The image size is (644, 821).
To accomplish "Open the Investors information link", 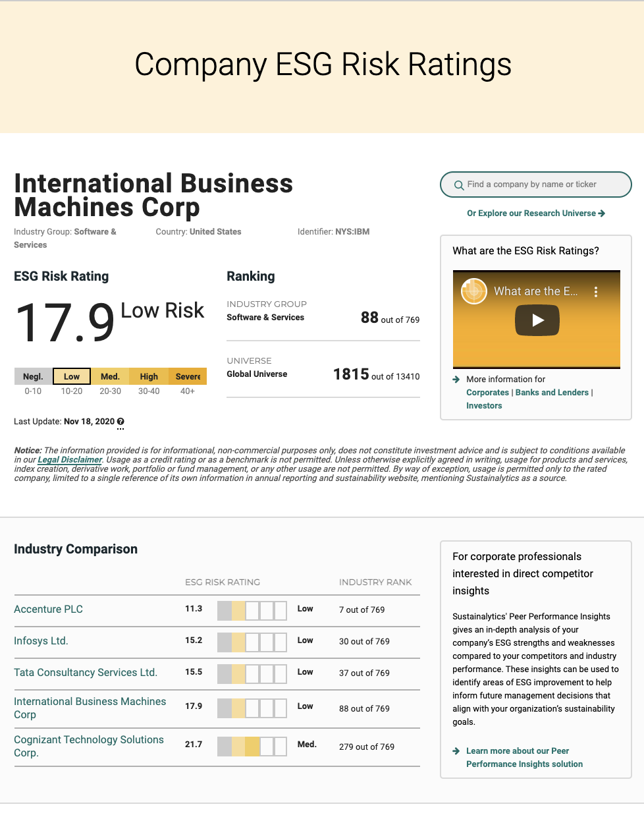I will 484,406.
